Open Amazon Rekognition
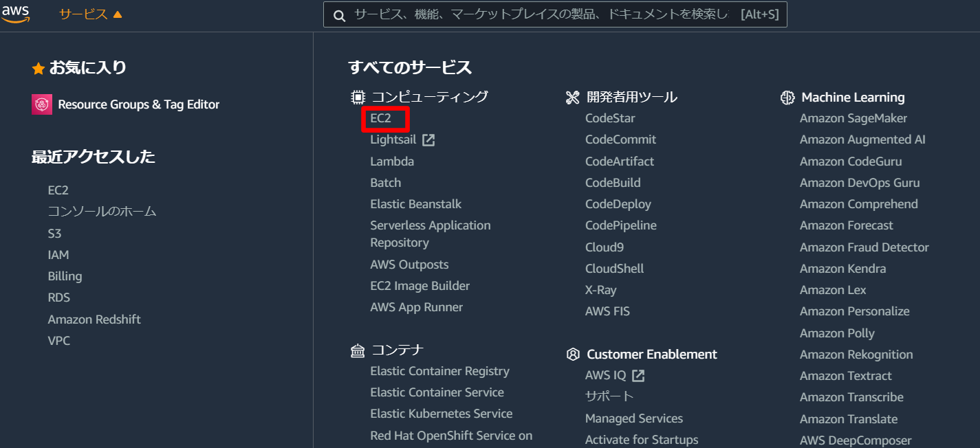Image resolution: width=980 pixels, height=448 pixels. coord(856,355)
